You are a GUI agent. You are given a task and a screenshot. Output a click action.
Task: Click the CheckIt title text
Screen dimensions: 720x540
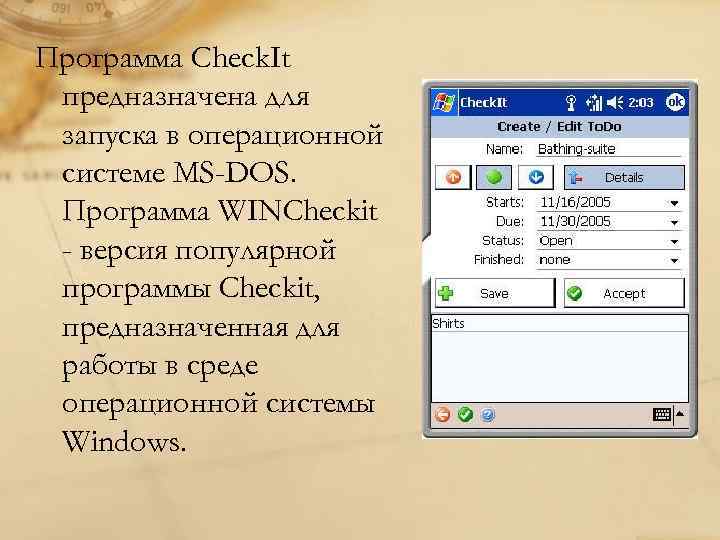click(x=484, y=102)
